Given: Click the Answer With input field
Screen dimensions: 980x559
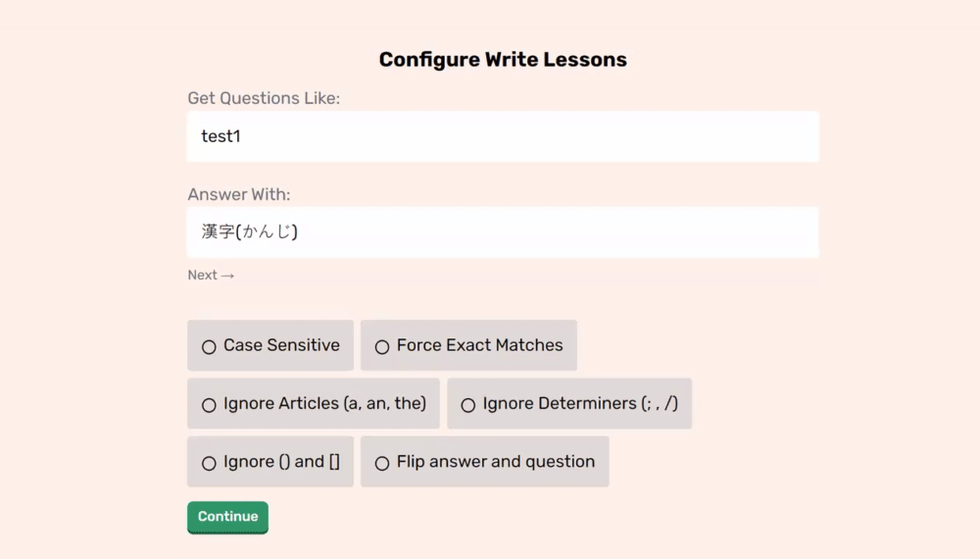Looking at the screenshot, I should pos(503,232).
